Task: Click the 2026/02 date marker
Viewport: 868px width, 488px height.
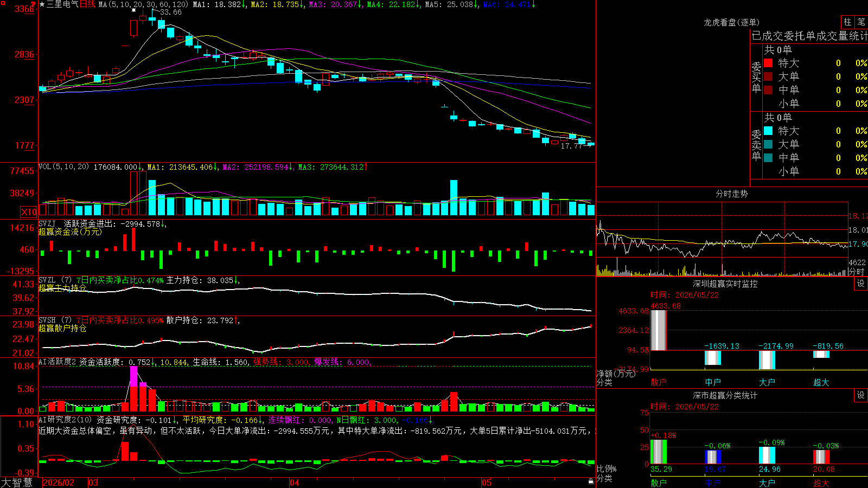Action: pos(58,483)
